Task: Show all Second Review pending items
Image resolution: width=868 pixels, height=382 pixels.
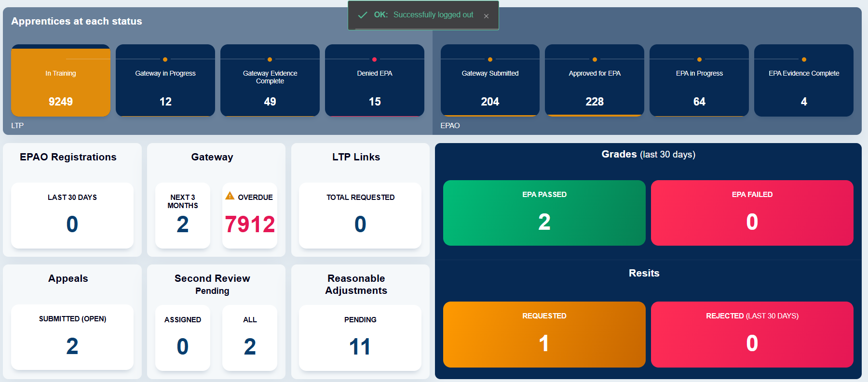Action: click(x=250, y=338)
